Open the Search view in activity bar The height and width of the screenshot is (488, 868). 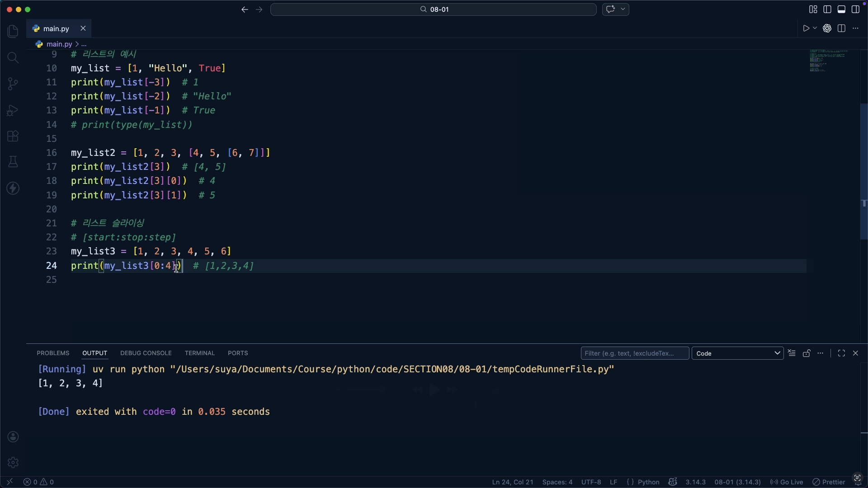point(13,57)
